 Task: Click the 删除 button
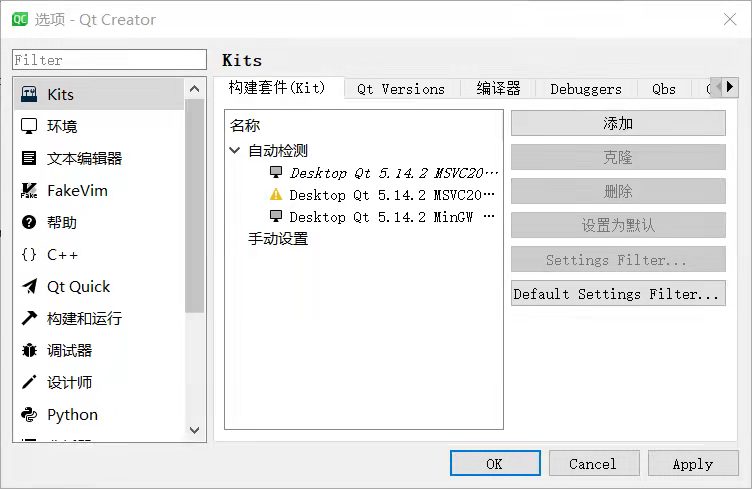tap(618, 191)
